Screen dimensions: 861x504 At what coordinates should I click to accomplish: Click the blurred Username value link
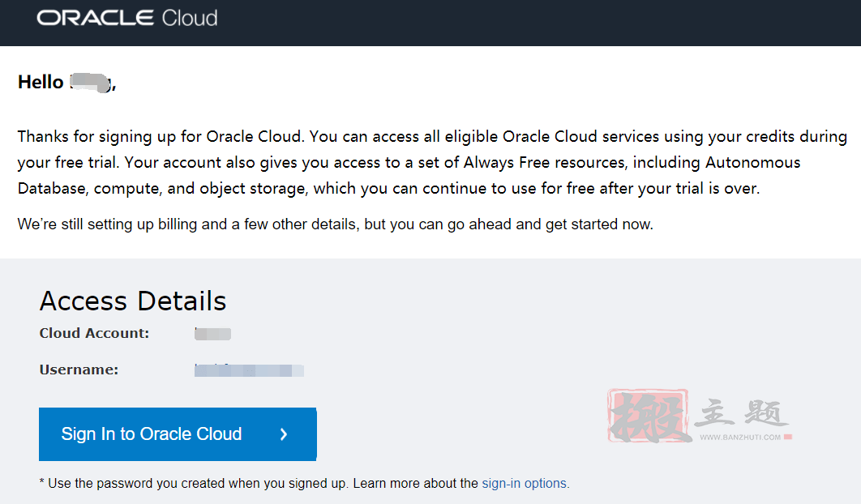pyautogui.click(x=249, y=370)
